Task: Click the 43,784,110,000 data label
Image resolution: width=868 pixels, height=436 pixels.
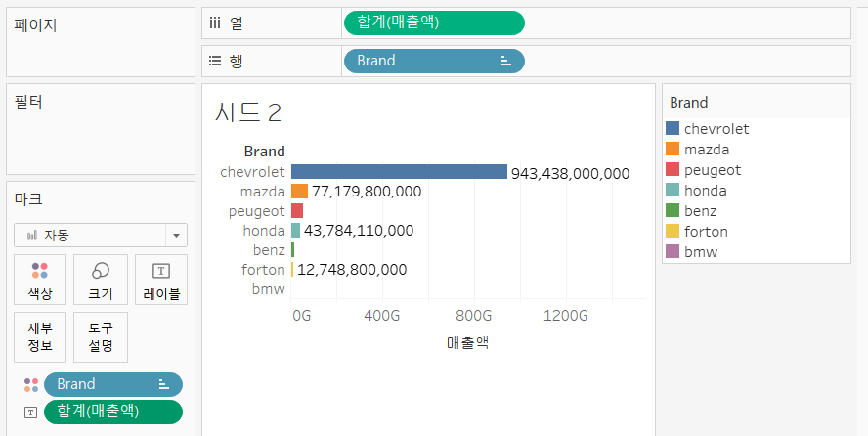Action: click(359, 231)
